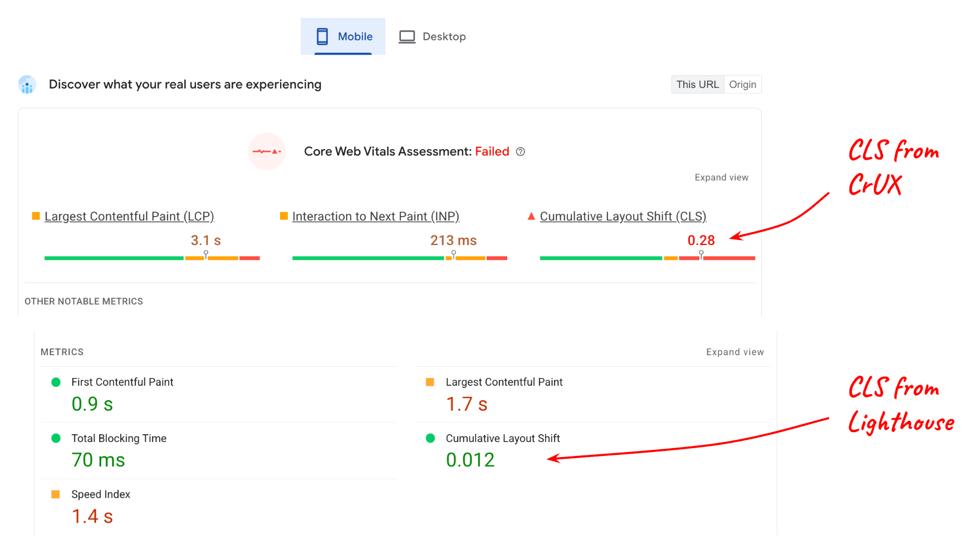Click the green dot beside First Contentful Paint
The width and height of the screenshot is (980, 550).
pos(56,382)
